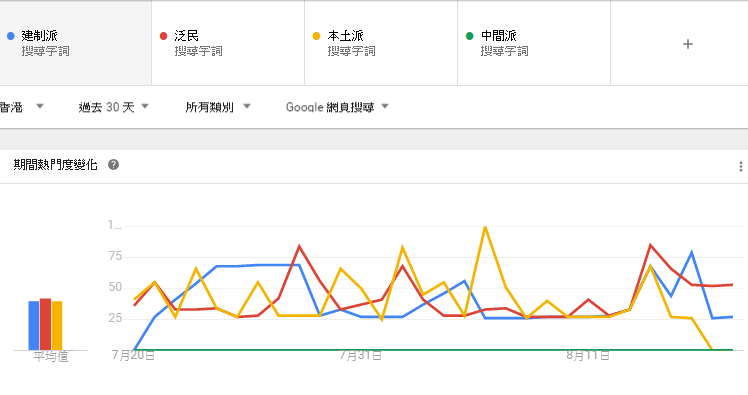
Task: Open the three-dot chart options menu
Action: [x=740, y=166]
